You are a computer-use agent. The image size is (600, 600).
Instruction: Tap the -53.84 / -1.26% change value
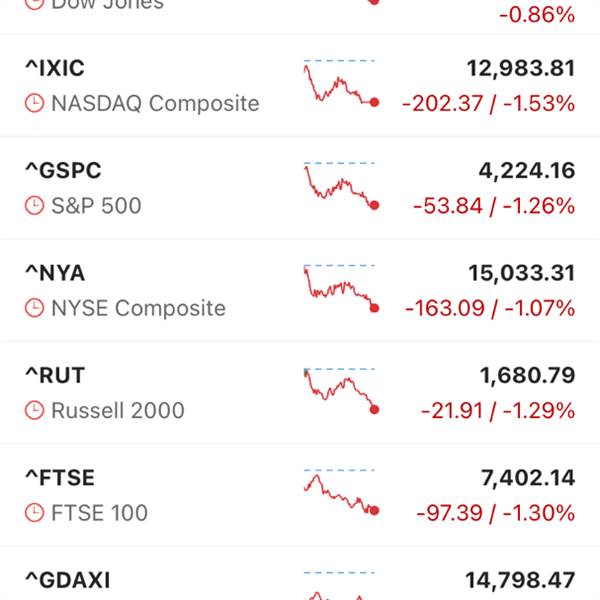pyautogui.click(x=494, y=205)
